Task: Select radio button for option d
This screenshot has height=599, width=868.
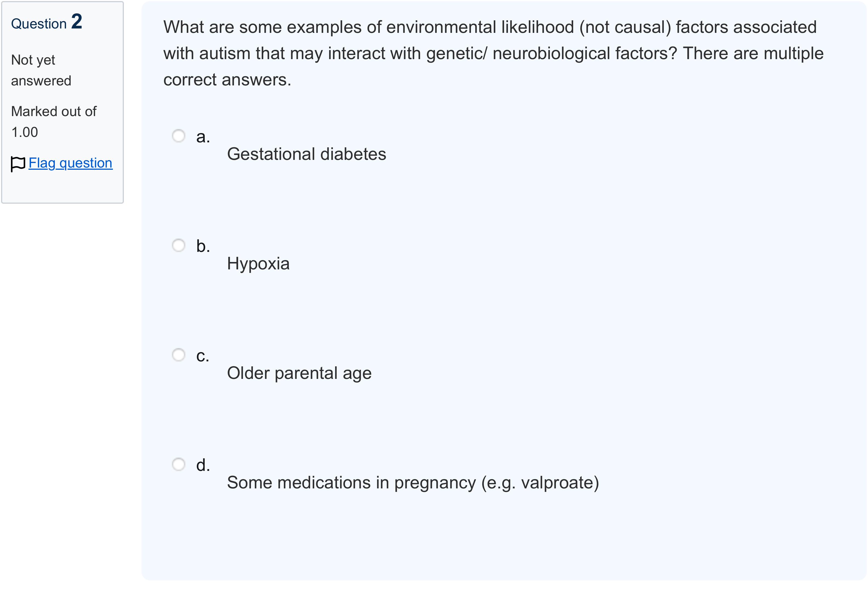Action: pyautogui.click(x=178, y=464)
